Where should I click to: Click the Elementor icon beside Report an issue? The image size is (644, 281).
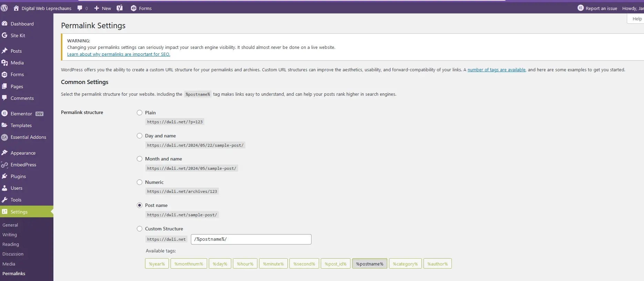(581, 8)
